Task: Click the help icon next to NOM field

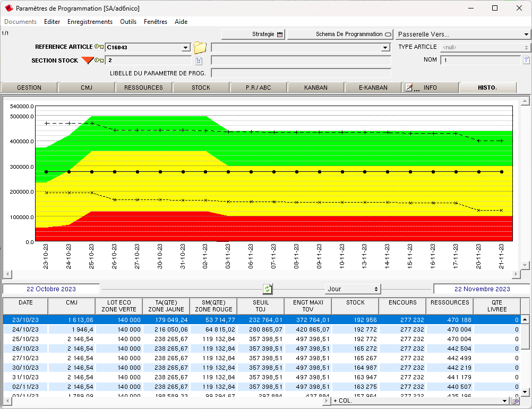Action: point(526,60)
